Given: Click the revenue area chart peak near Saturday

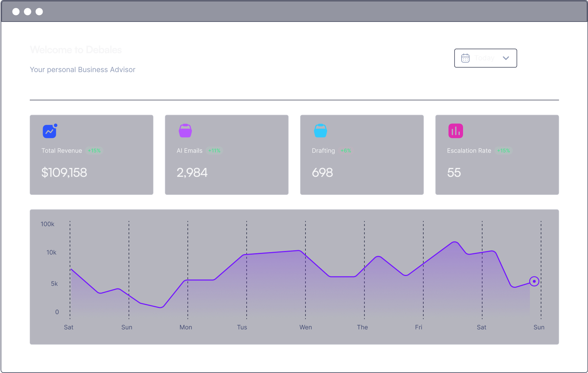Looking at the screenshot, I should click(455, 243).
